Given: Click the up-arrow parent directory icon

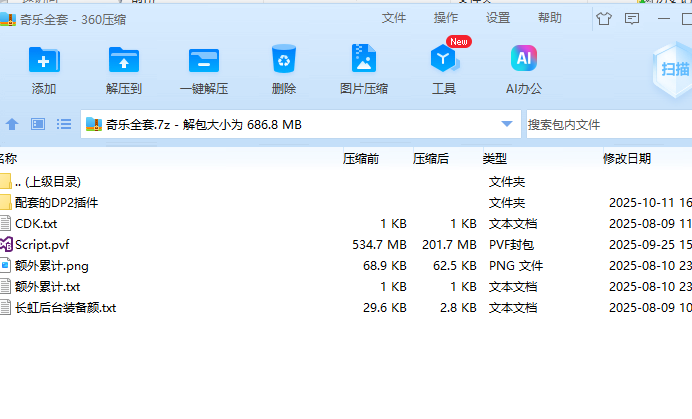Looking at the screenshot, I should coord(12,124).
